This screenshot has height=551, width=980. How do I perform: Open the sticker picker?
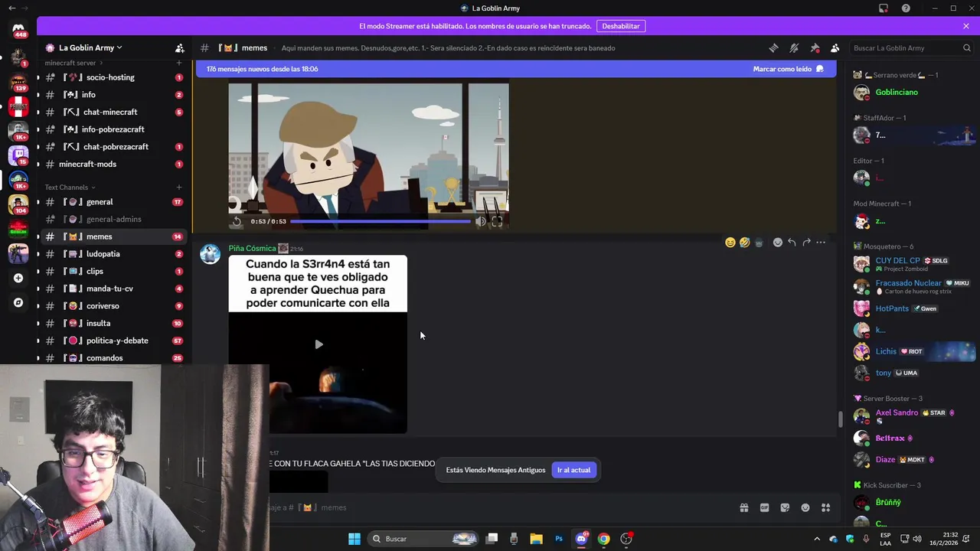pos(785,507)
